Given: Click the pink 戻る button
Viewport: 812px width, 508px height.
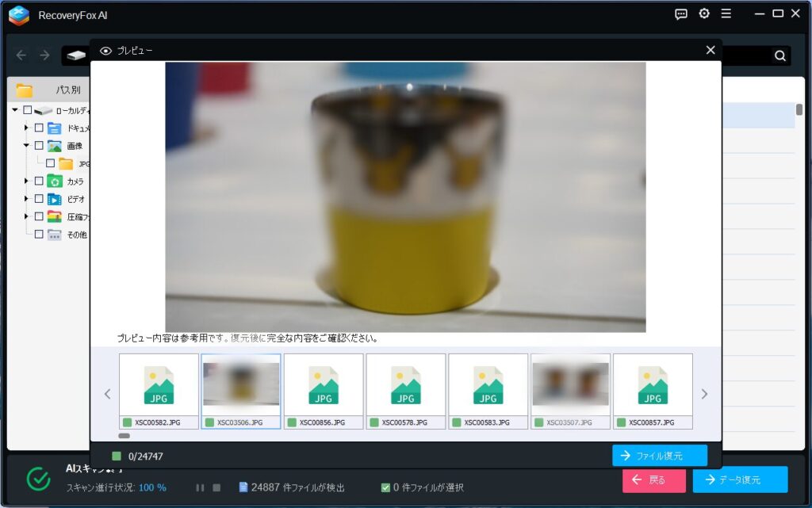Looking at the screenshot, I should click(x=653, y=479).
